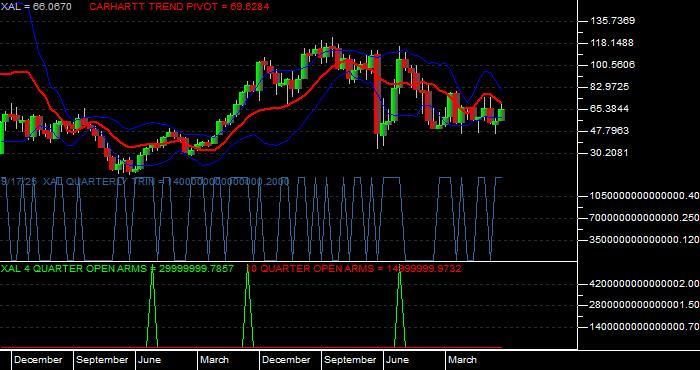This screenshot has height=370, width=700.
Task: Click the XAL 4 QUARTER OPEN ARMS label
Action: click(117, 268)
